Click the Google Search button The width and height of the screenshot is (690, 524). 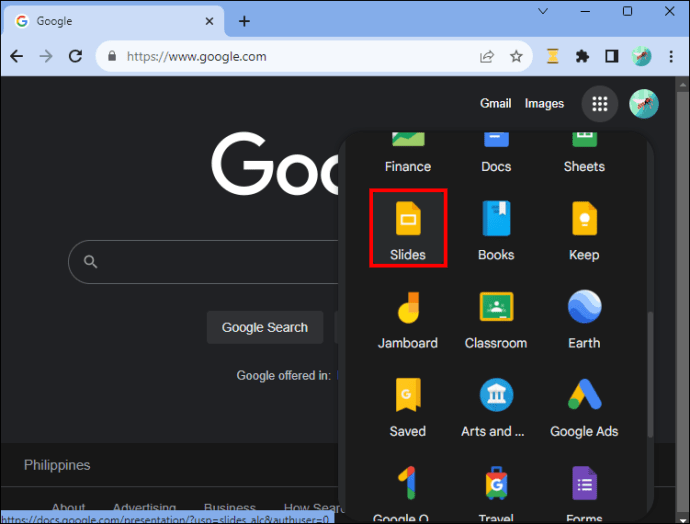(265, 327)
